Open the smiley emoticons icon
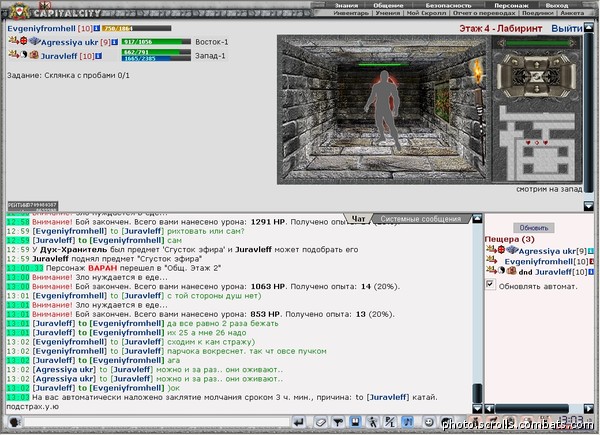 click(x=429, y=422)
